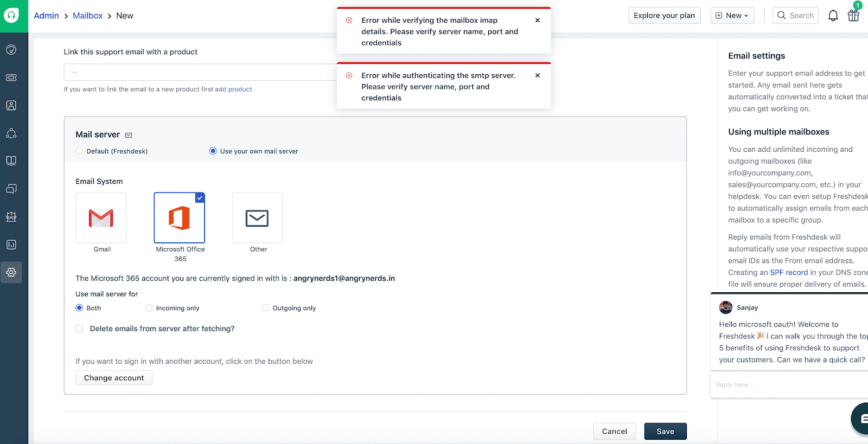
Task: Click the Cancel button
Action: (x=615, y=432)
